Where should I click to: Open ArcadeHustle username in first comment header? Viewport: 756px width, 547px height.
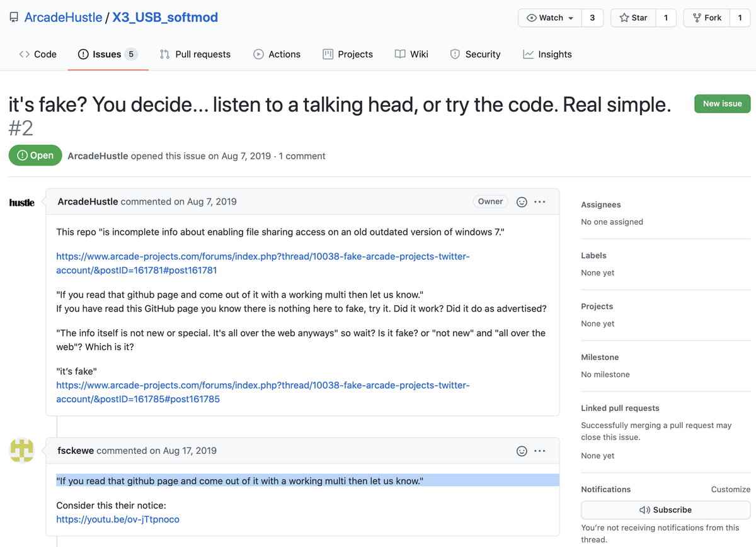click(x=88, y=201)
